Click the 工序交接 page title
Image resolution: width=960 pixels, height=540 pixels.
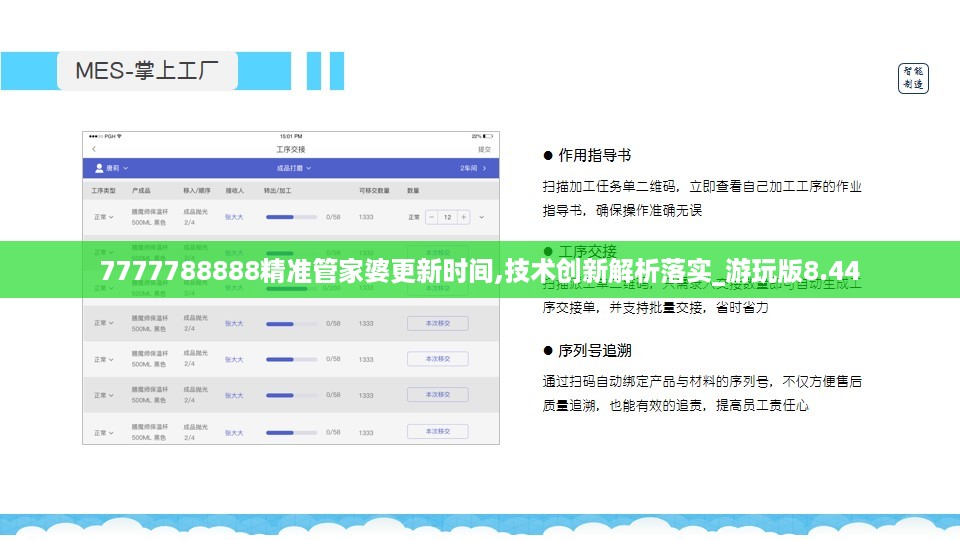pyautogui.click(x=291, y=149)
